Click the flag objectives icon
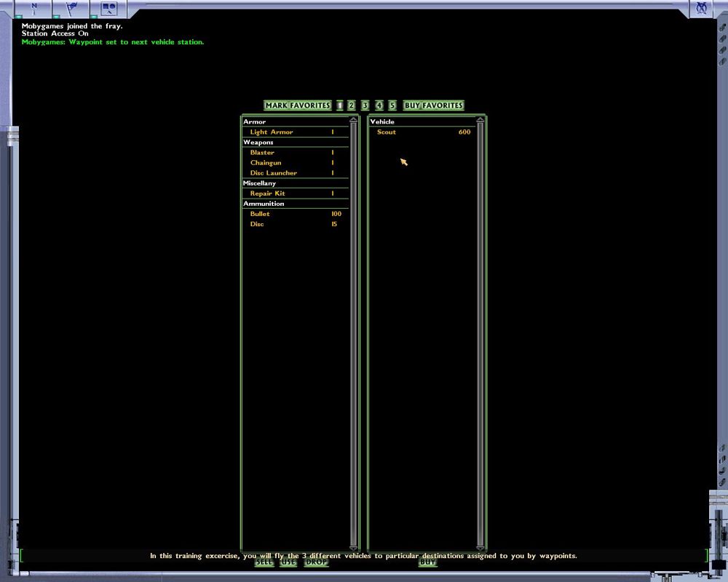728x582 pixels. click(x=71, y=8)
